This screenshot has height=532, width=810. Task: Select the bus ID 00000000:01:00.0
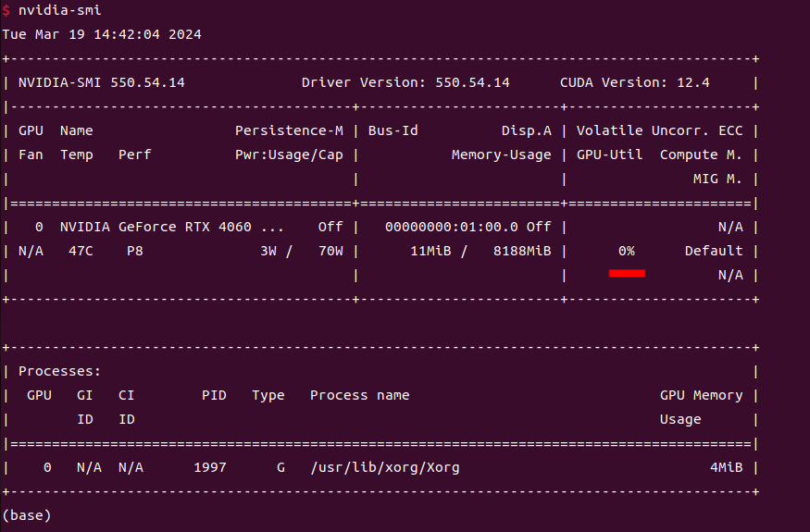pyautogui.click(x=452, y=227)
